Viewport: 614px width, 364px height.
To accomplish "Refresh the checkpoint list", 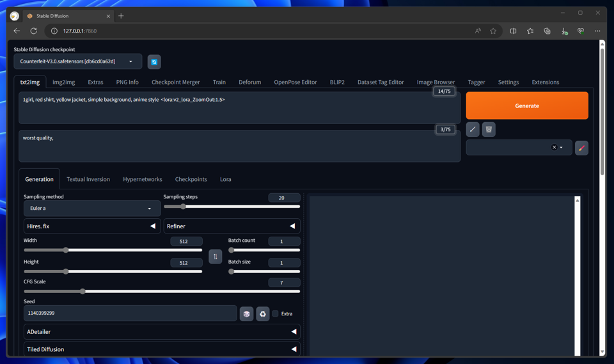I will pyautogui.click(x=154, y=62).
